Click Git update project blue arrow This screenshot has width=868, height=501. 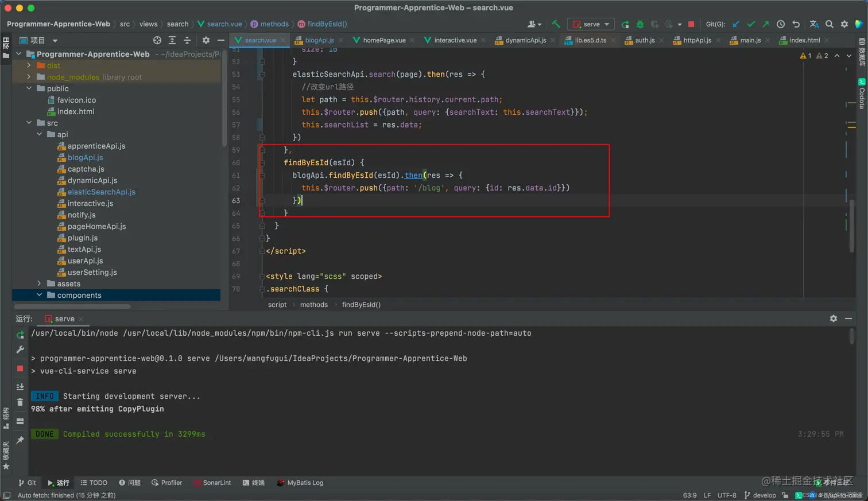[x=736, y=24]
